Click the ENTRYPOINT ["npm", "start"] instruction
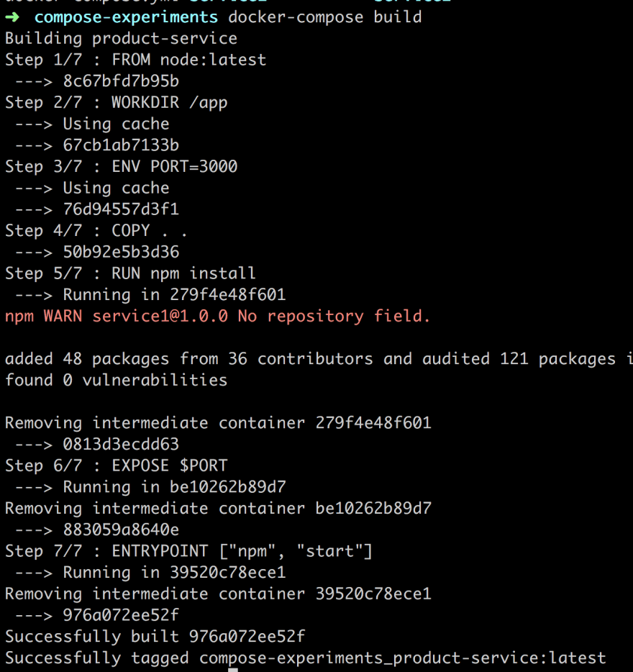Image resolution: width=633 pixels, height=672 pixels. [x=242, y=551]
